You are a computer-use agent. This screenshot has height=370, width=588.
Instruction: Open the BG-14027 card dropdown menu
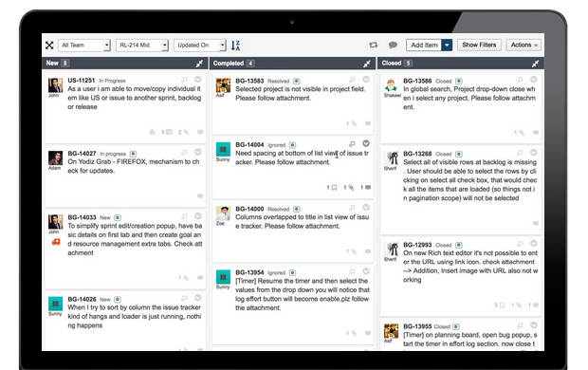[x=198, y=152]
